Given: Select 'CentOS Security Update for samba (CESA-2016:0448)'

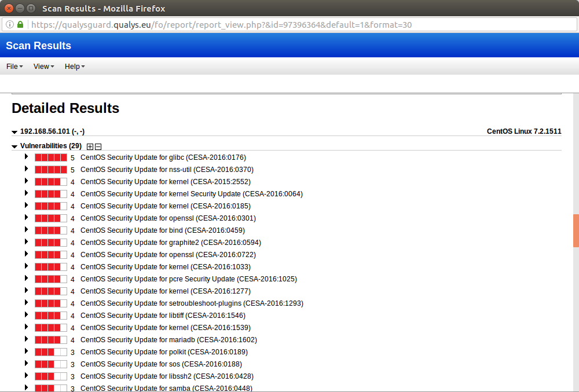Looking at the screenshot, I should [x=167, y=388].
